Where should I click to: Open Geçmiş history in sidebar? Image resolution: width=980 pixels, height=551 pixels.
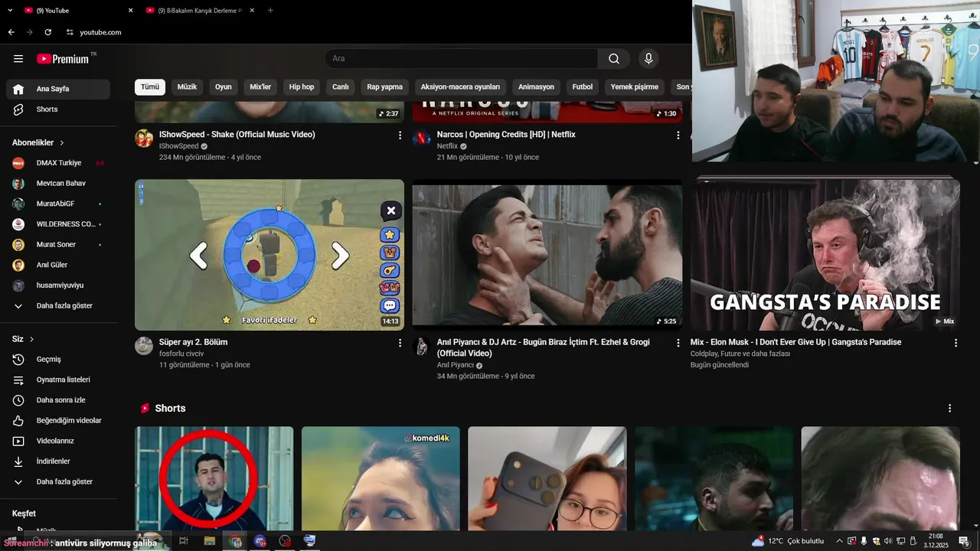58,360
